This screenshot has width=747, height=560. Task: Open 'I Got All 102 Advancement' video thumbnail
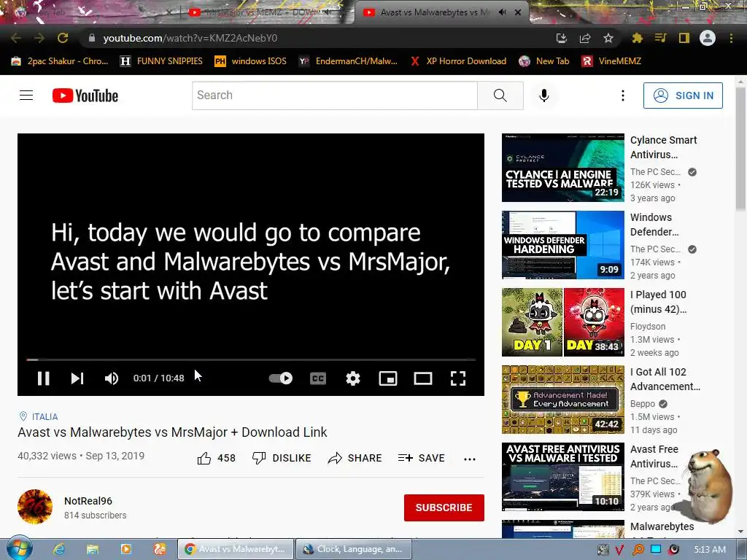pos(562,400)
